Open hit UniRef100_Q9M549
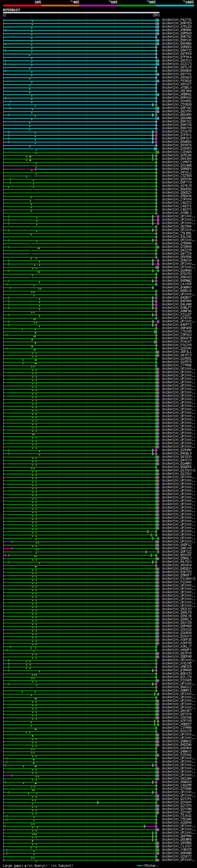Viewport: 197px width, 868px height. [176, 33]
